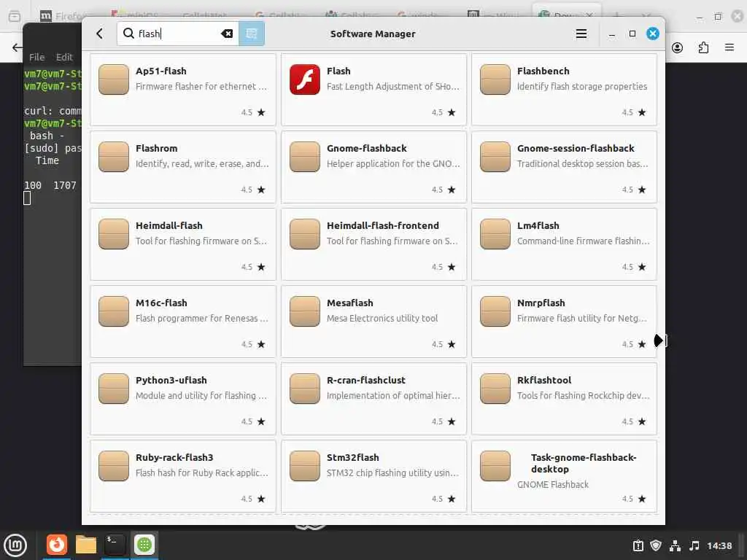Click 'Flash hash for Ruby Rack applic…' text

click(201, 472)
